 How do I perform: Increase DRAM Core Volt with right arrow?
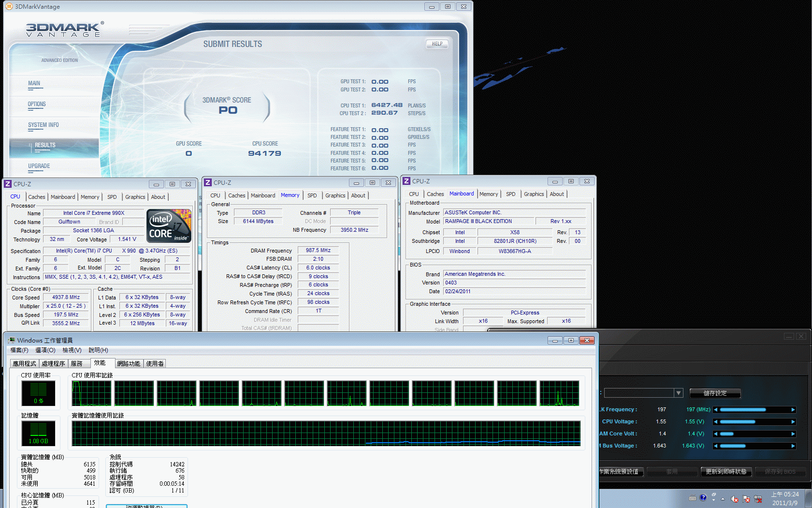pos(793,434)
